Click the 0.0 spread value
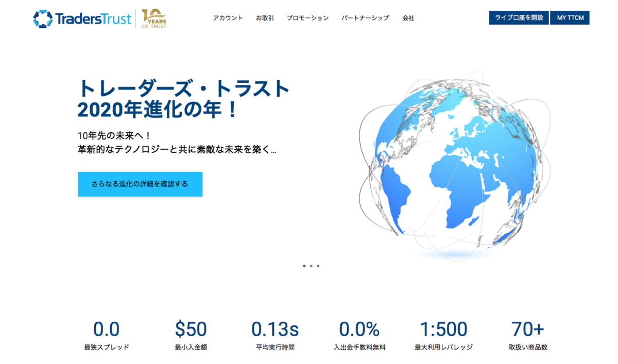 (106, 329)
